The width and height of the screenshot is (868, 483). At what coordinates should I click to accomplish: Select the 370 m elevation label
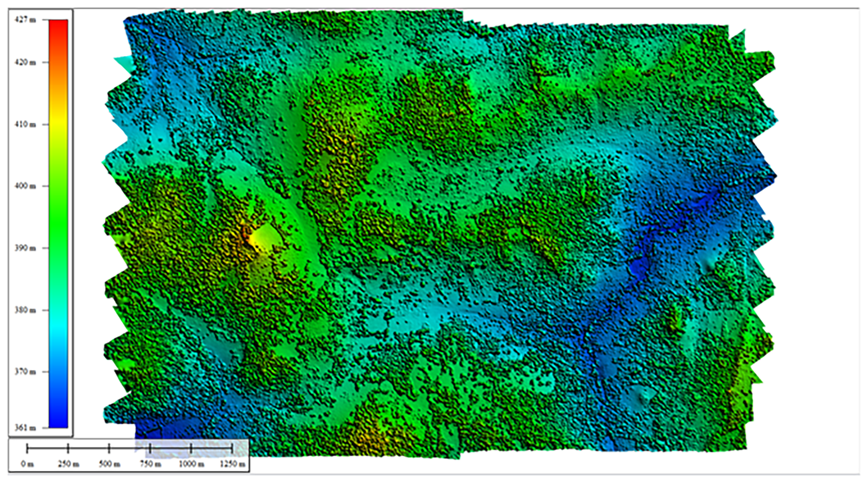[x=24, y=372]
